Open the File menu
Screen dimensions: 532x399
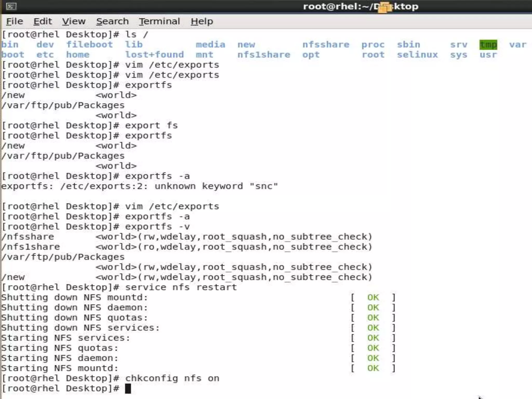tap(15, 21)
